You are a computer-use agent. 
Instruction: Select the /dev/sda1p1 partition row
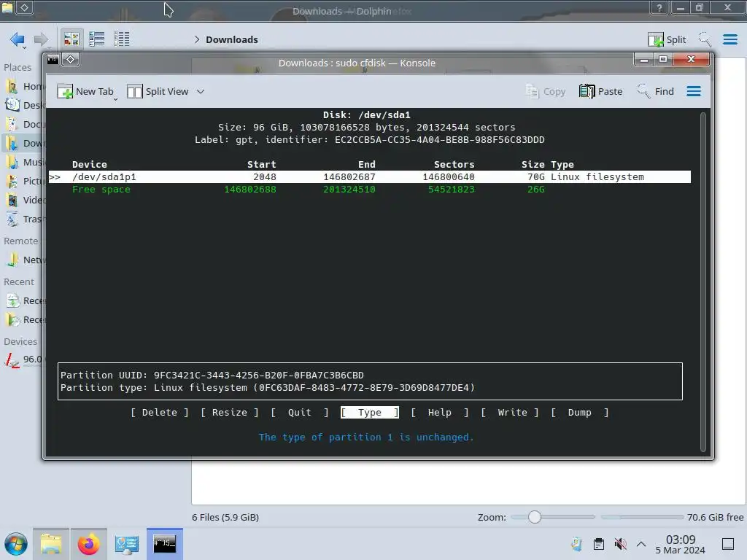[370, 176]
